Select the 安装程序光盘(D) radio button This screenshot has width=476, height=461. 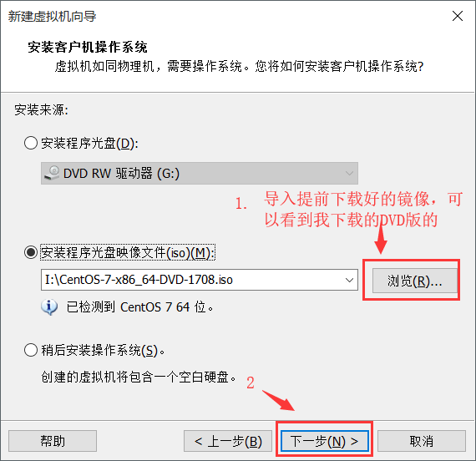point(31,143)
